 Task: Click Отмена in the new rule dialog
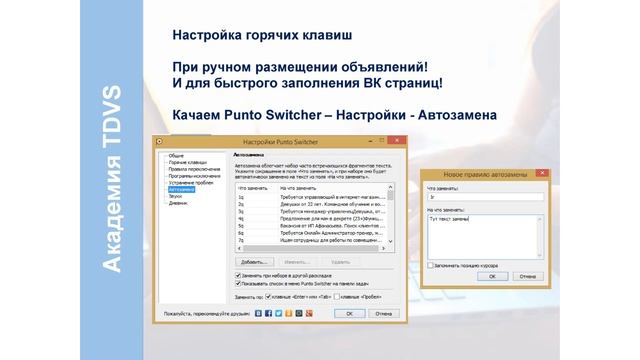coord(528,276)
